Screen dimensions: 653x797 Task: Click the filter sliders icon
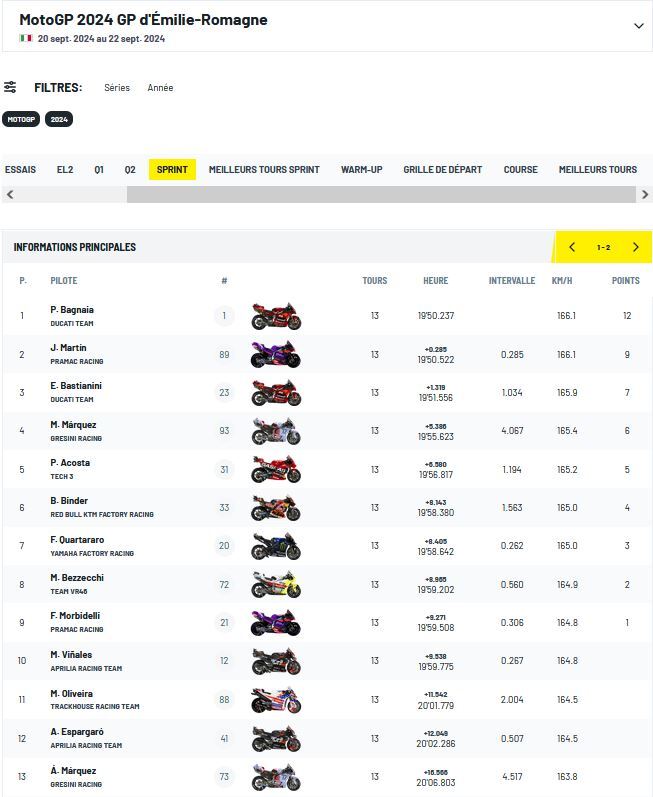pos(10,87)
